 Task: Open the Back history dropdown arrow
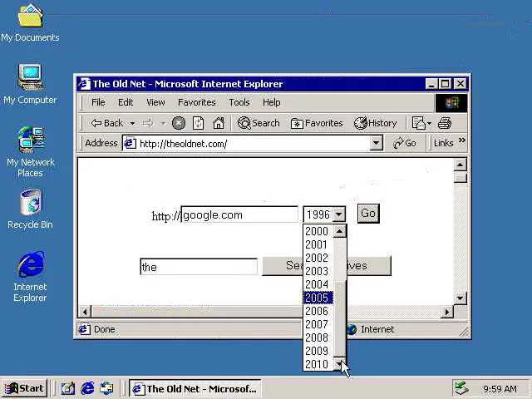pos(132,124)
